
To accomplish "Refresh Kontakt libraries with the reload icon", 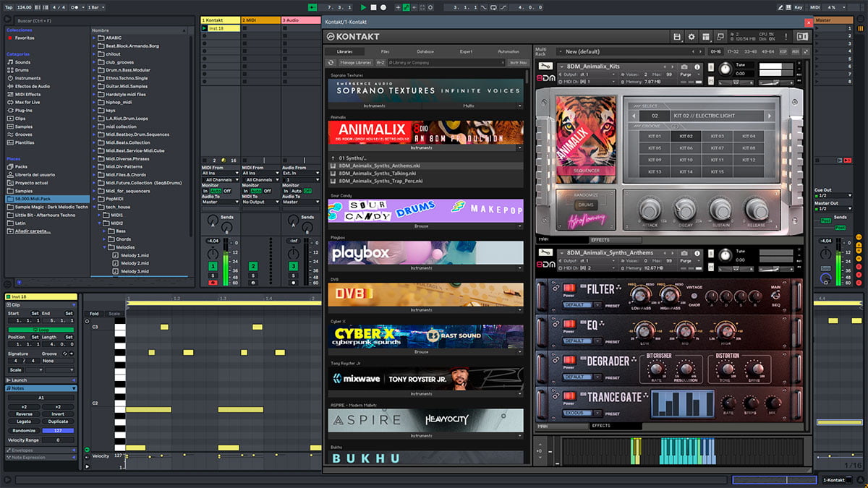I will coord(331,63).
